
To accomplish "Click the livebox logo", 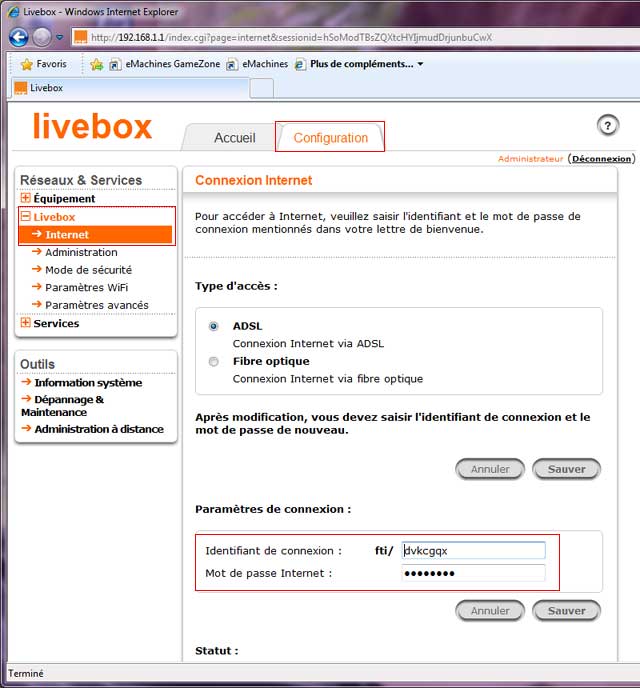I will 92,127.
